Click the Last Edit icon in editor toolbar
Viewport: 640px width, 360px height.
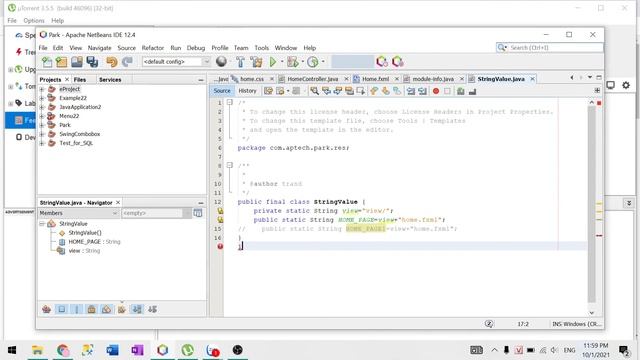268,91
